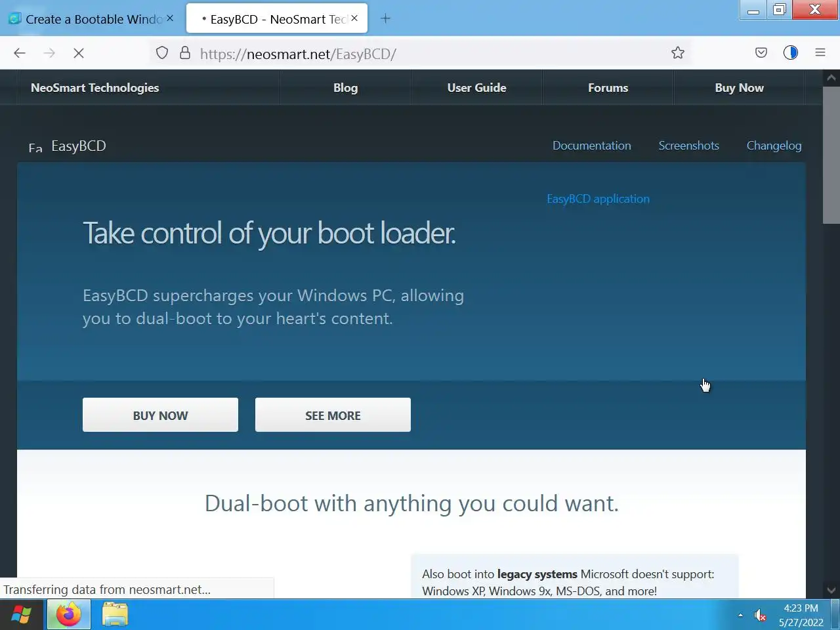This screenshot has height=630, width=840.
Task: Select the EasyBCD - NeoSmart Technologies tab
Action: click(277, 19)
